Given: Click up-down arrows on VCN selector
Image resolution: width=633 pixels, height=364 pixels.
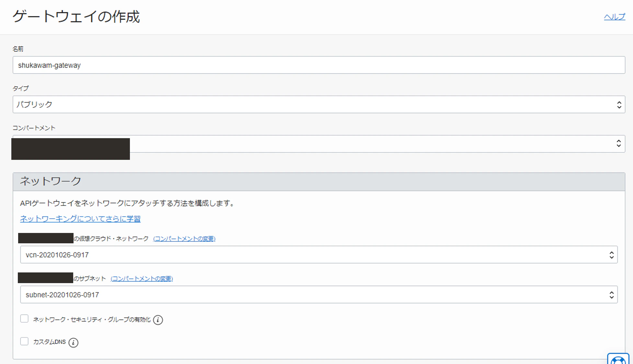Looking at the screenshot, I should [x=611, y=255].
